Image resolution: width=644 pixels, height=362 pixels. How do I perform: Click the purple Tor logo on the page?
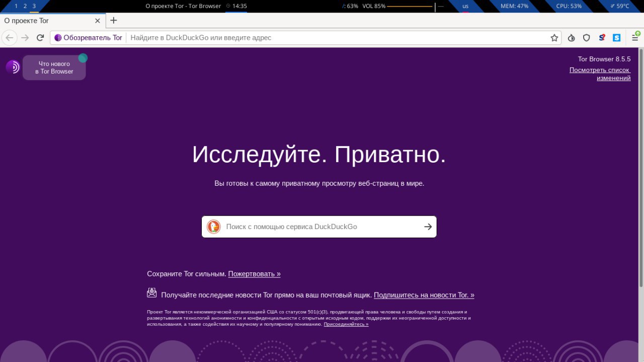(x=13, y=67)
